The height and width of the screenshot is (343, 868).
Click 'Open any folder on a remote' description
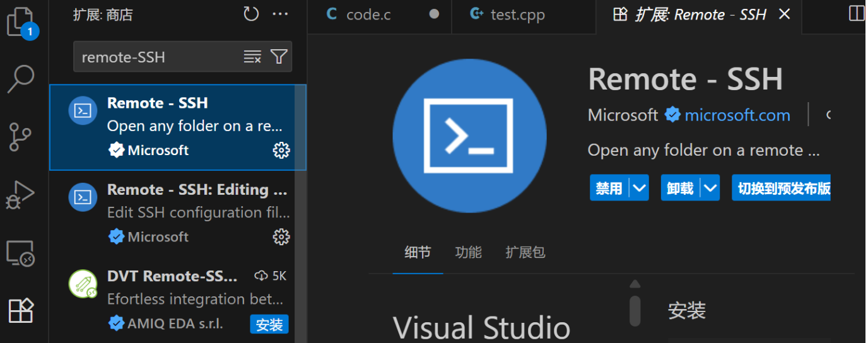[704, 150]
